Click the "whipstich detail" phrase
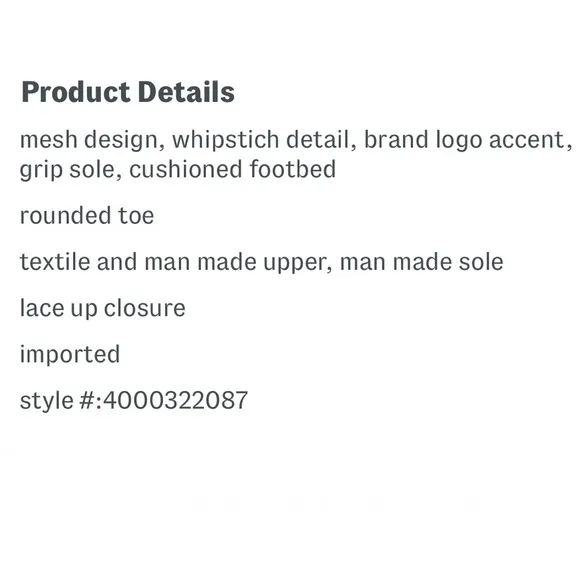580x580 pixels. (261, 140)
